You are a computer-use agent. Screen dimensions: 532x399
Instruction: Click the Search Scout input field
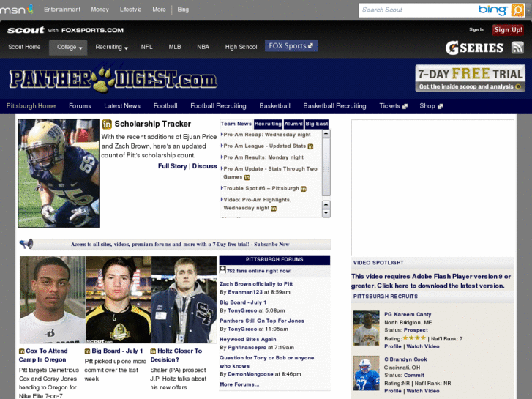418,10
